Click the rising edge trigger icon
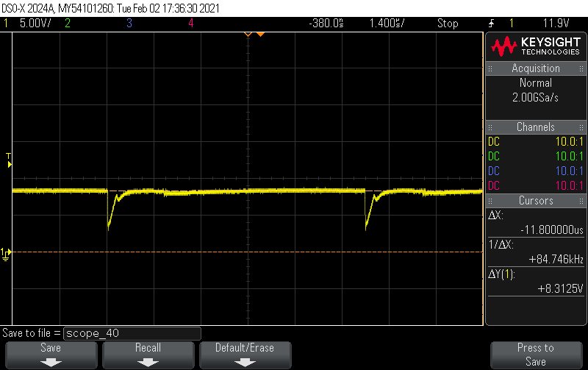 [x=491, y=24]
